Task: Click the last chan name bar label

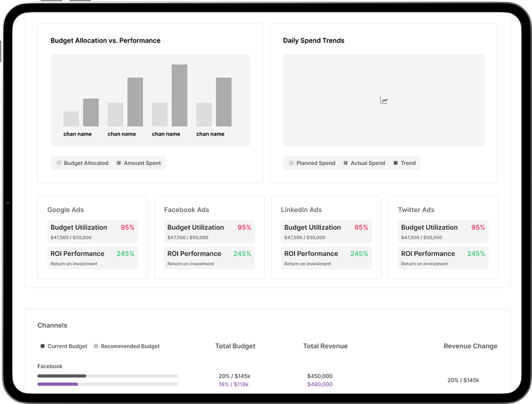Action: click(x=210, y=134)
